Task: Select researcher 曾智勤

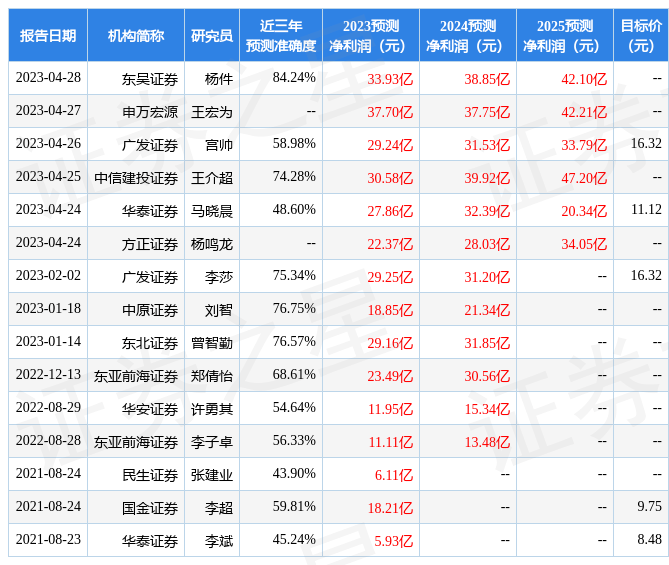Action: tap(212, 343)
